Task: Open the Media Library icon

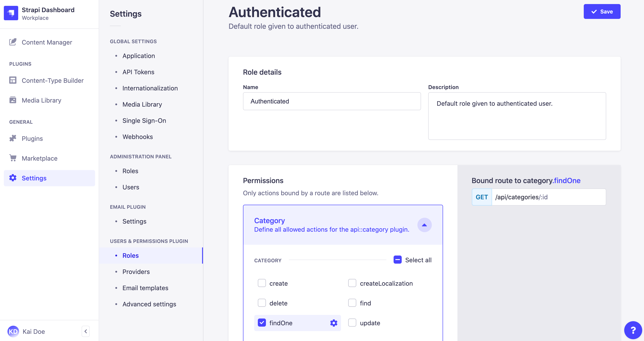Action: tap(13, 100)
